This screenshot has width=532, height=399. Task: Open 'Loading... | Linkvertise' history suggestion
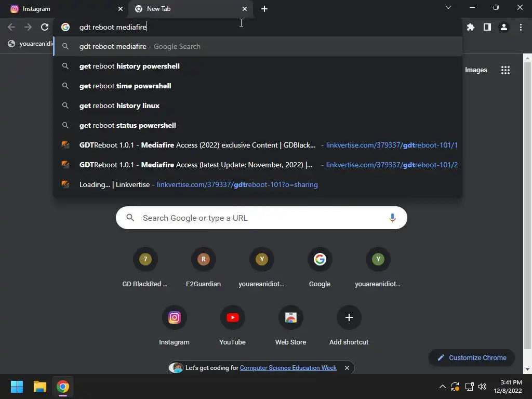click(258, 184)
